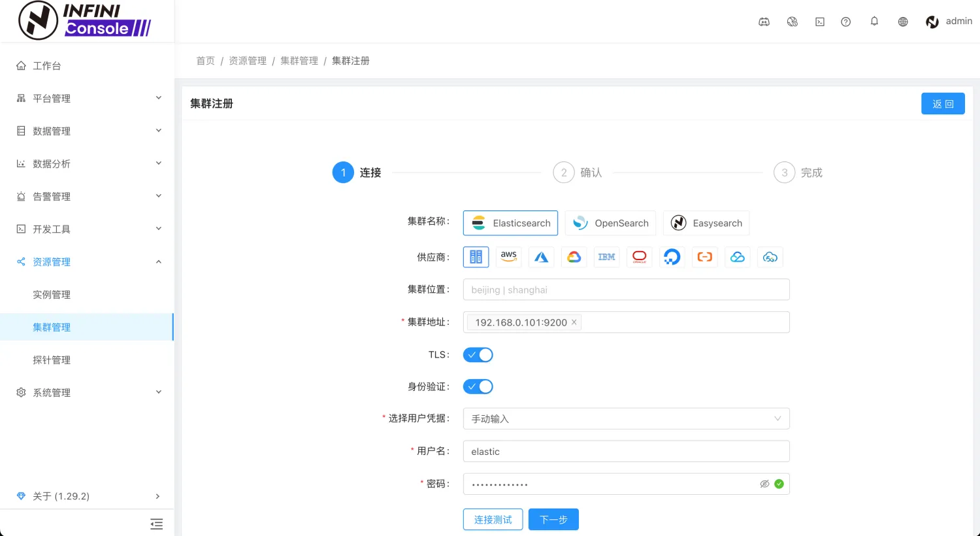Open the 选择用户凭据 dropdown

click(627, 418)
